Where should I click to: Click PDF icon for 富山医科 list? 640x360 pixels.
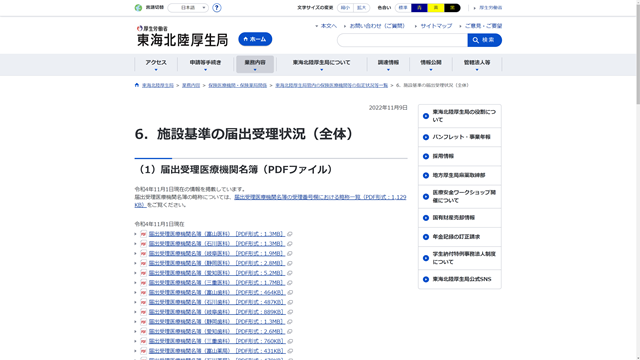click(143, 234)
